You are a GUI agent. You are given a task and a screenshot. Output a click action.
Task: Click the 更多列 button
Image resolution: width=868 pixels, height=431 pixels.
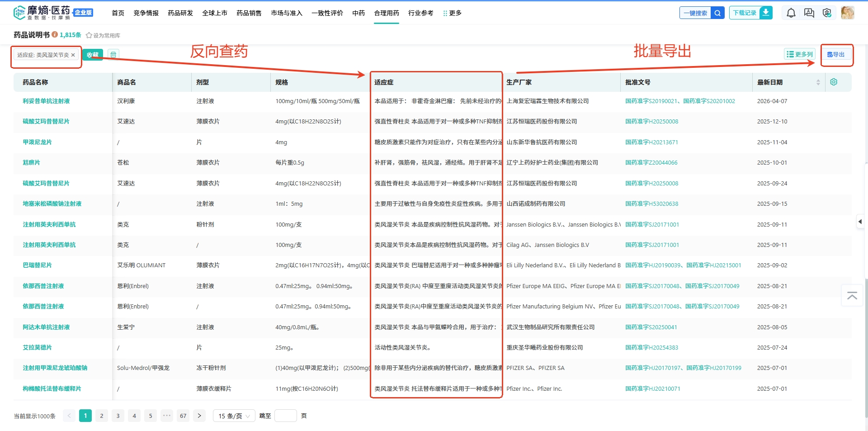tap(799, 54)
